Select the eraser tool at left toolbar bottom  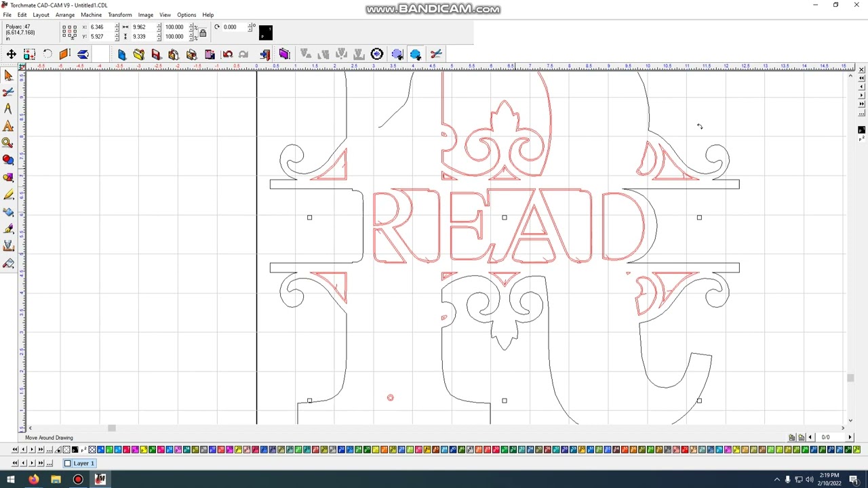coord(8,264)
